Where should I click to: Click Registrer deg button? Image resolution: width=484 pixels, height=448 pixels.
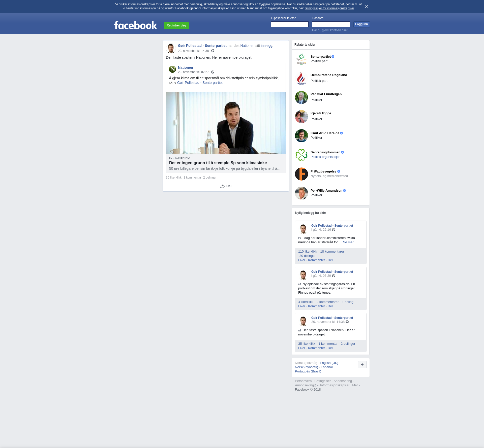[176, 25]
